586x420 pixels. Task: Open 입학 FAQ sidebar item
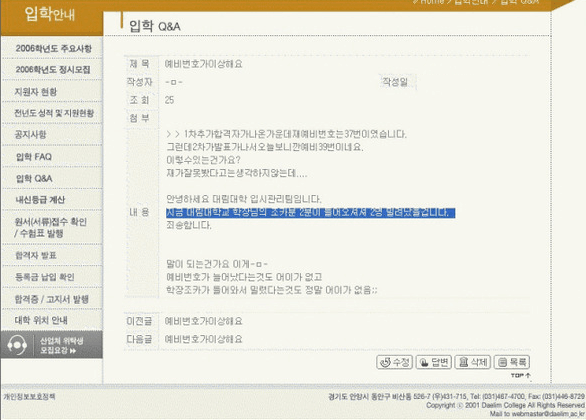[34, 157]
